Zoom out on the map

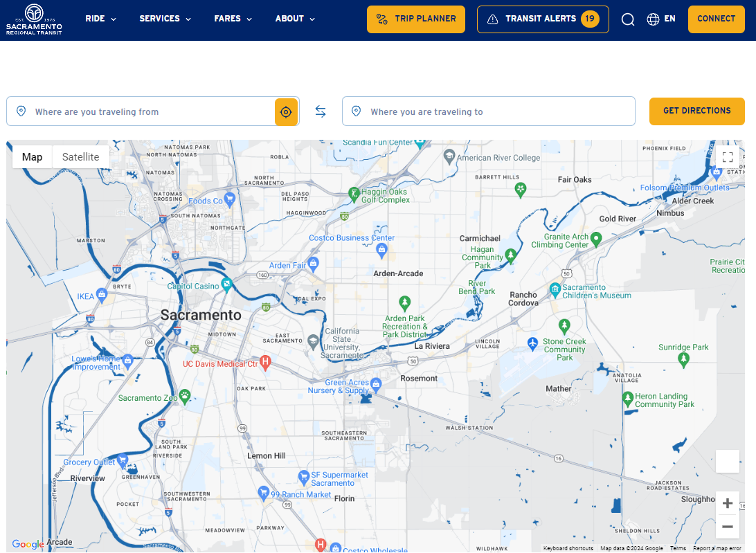(x=728, y=527)
